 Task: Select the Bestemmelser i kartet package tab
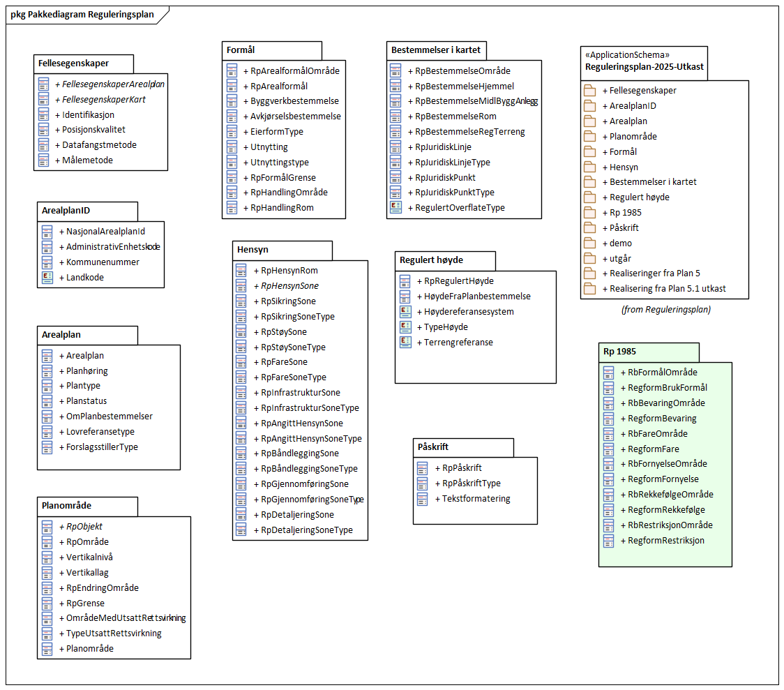pyautogui.click(x=436, y=50)
